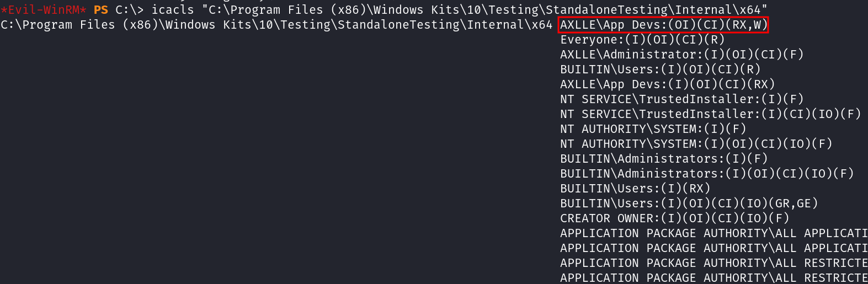Click the icacls command word

tap(173, 10)
